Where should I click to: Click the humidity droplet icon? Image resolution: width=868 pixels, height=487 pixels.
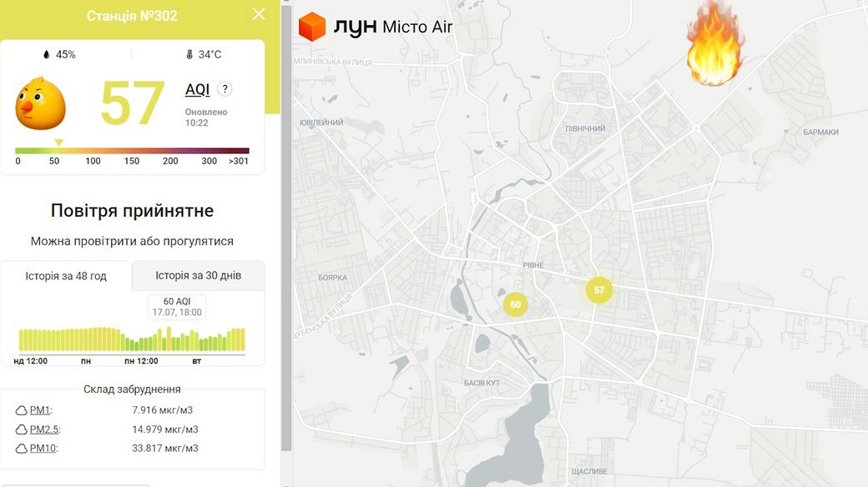[46, 55]
